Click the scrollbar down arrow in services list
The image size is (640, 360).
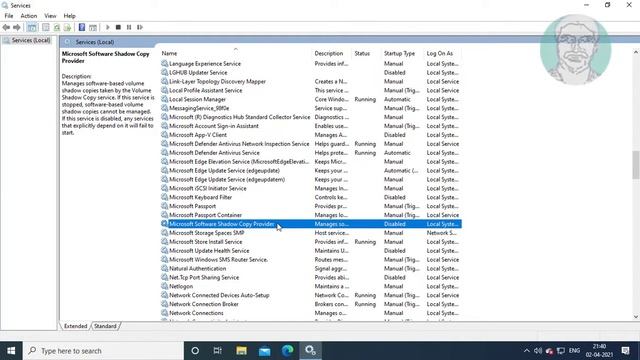(x=636, y=317)
